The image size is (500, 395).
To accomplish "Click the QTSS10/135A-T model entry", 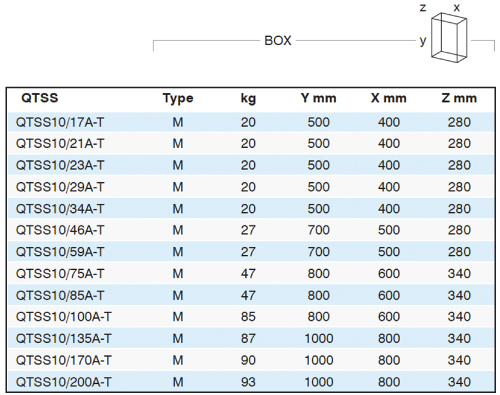I will (64, 339).
